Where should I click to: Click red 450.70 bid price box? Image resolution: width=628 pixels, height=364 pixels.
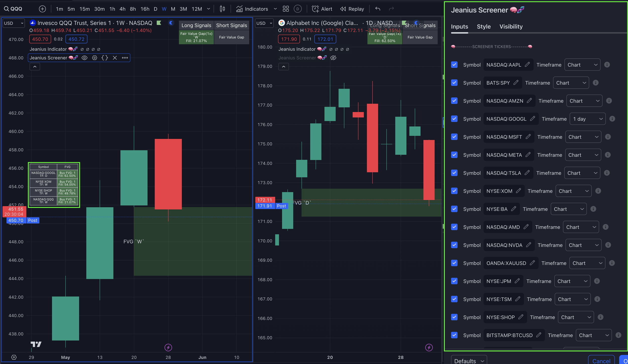coord(40,39)
